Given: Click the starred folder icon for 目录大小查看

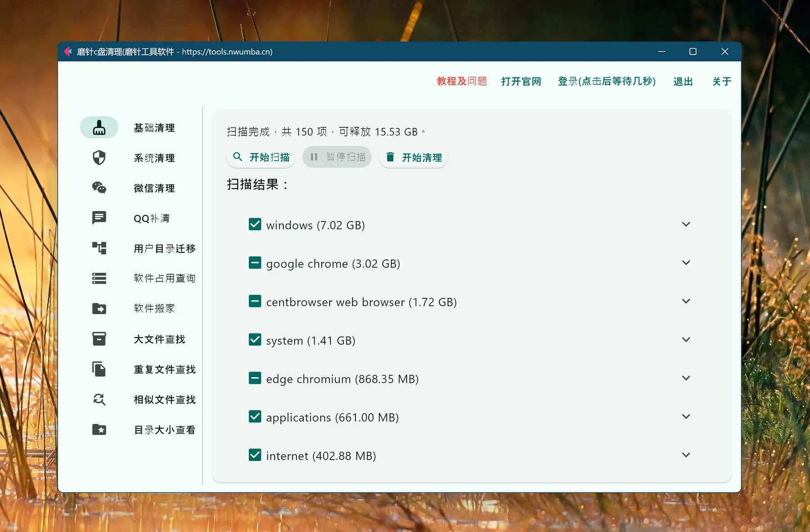Looking at the screenshot, I should coord(99,429).
